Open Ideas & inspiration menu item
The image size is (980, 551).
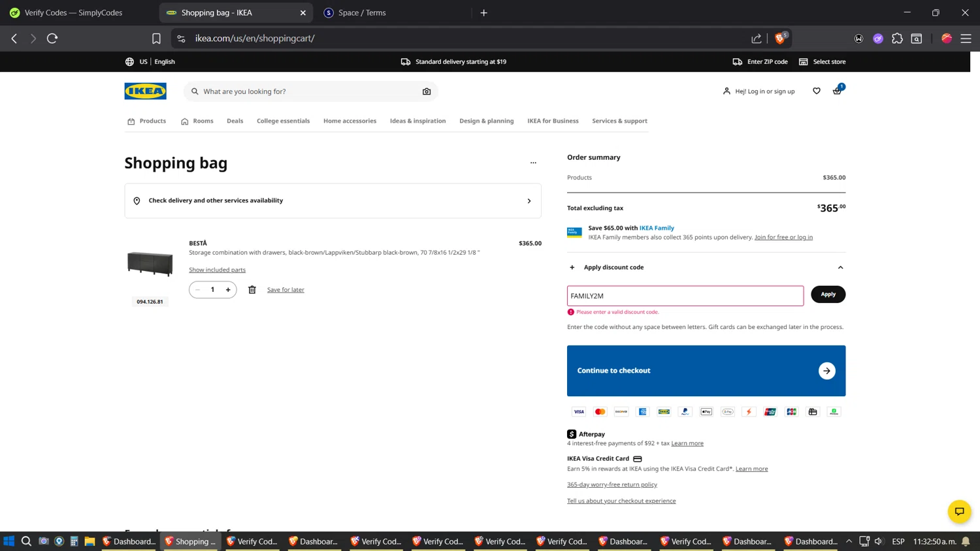pyautogui.click(x=417, y=121)
